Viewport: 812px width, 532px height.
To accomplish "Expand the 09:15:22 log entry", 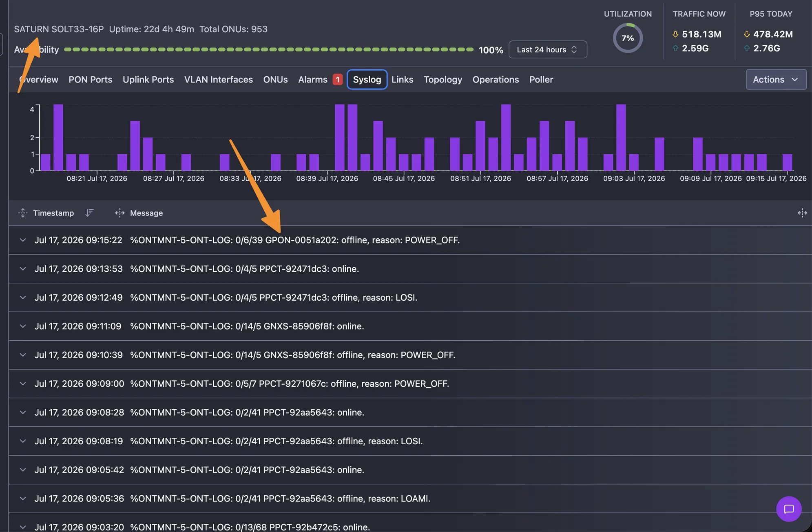I will [23, 240].
